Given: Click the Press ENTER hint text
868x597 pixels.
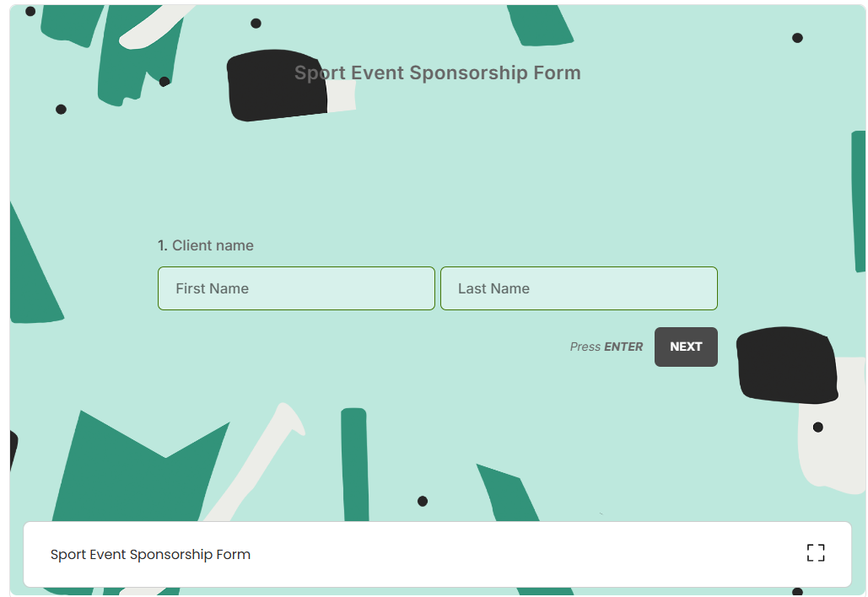Looking at the screenshot, I should coord(607,347).
